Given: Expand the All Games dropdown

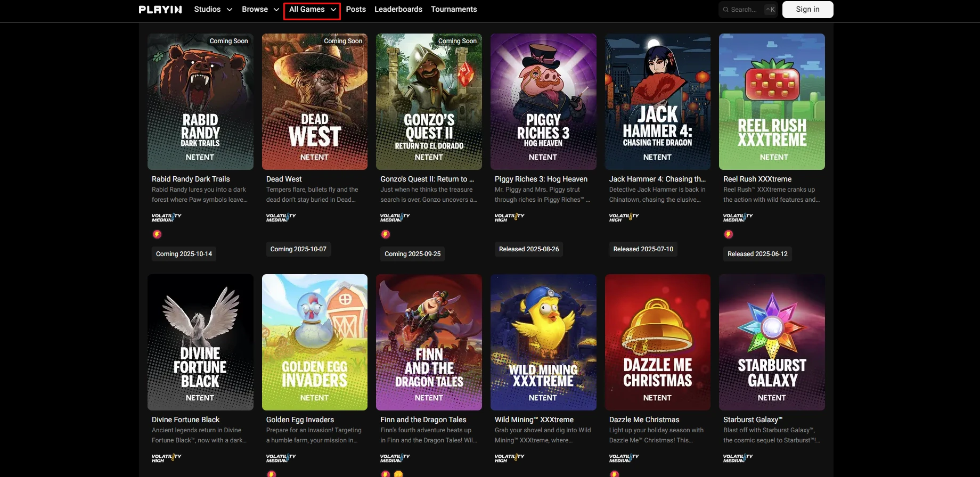Looking at the screenshot, I should [x=312, y=10].
